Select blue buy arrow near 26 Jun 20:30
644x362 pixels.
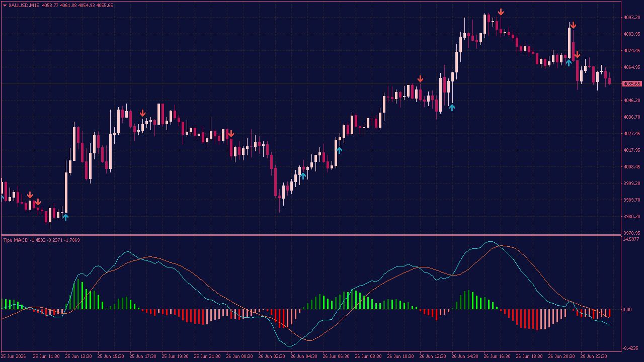click(569, 63)
